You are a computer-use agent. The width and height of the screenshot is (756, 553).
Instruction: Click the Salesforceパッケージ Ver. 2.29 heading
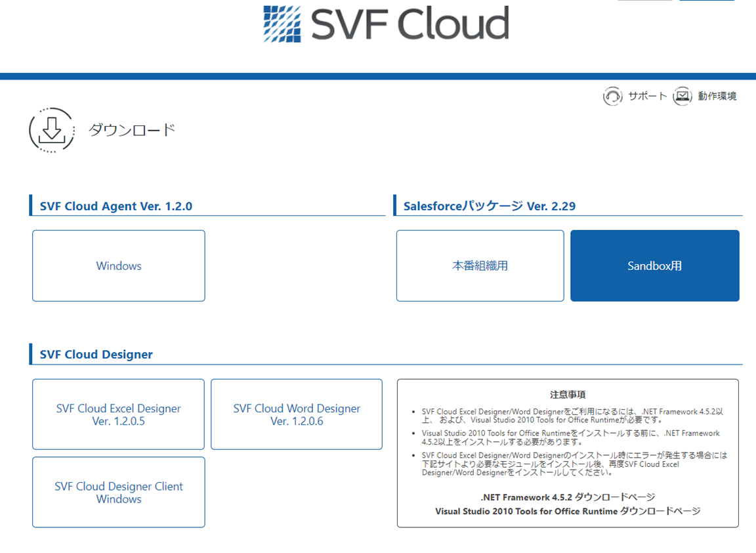tap(490, 206)
